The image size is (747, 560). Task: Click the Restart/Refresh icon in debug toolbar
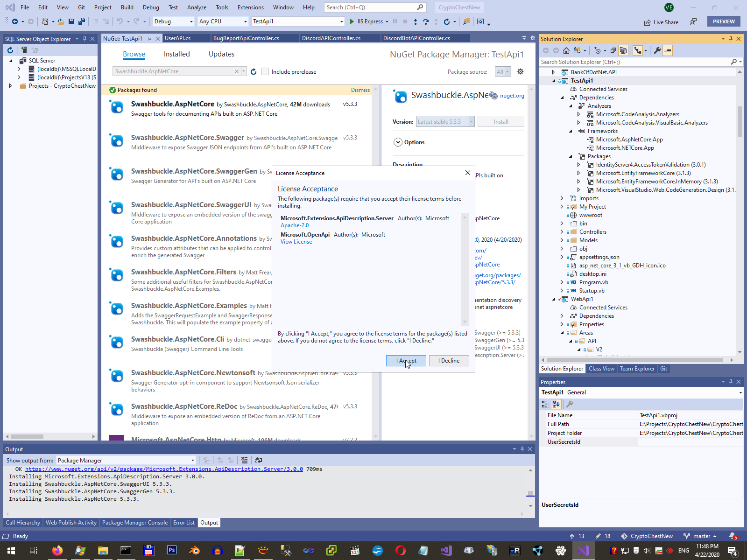447,21
